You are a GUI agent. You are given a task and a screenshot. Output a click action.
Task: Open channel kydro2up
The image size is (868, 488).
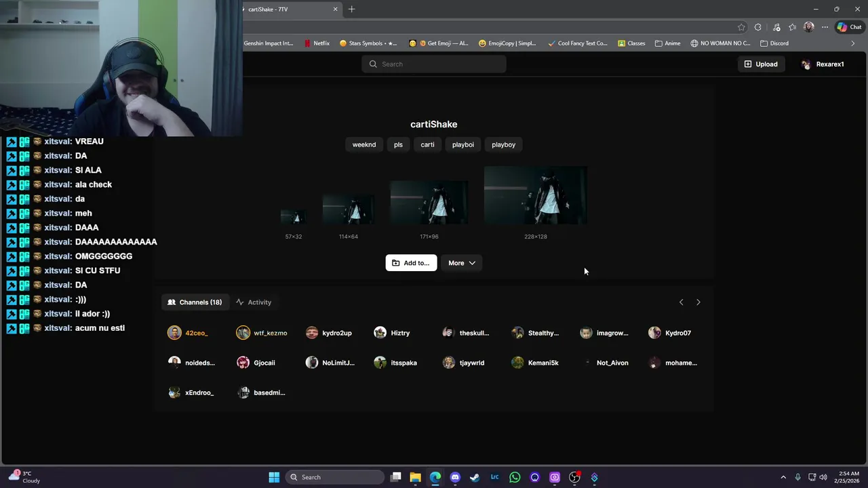(x=329, y=333)
